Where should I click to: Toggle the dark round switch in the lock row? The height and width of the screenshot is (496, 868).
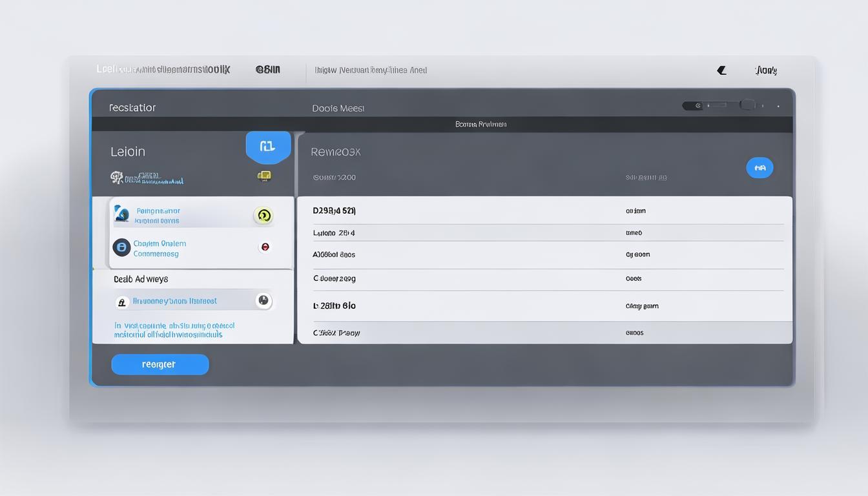point(263,300)
